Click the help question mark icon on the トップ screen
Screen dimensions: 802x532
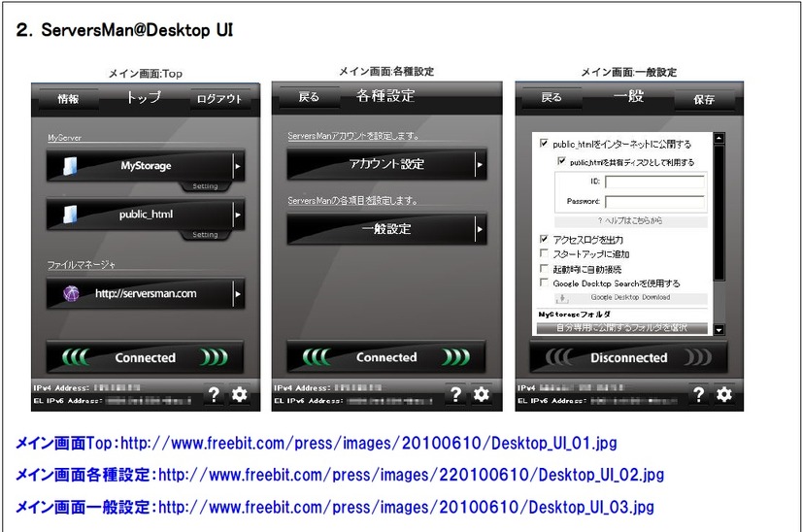pos(213,394)
